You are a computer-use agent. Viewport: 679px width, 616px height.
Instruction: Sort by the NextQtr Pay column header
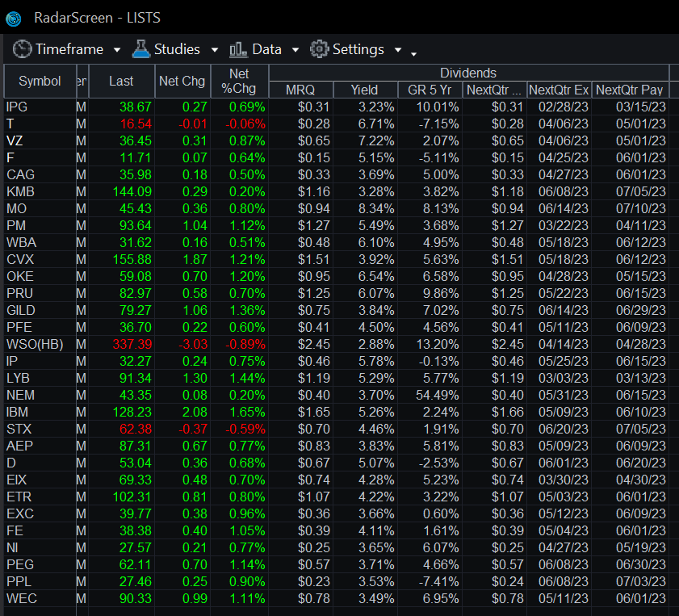coord(630,90)
